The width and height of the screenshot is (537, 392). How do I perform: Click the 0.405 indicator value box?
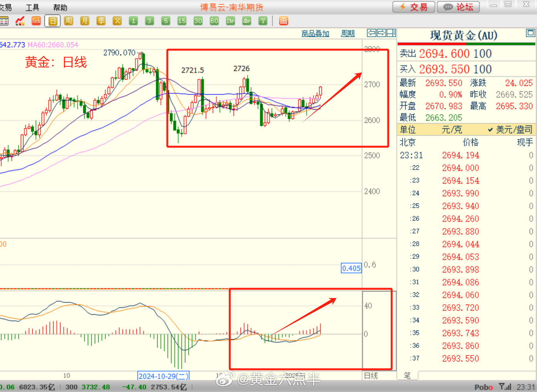(x=352, y=268)
